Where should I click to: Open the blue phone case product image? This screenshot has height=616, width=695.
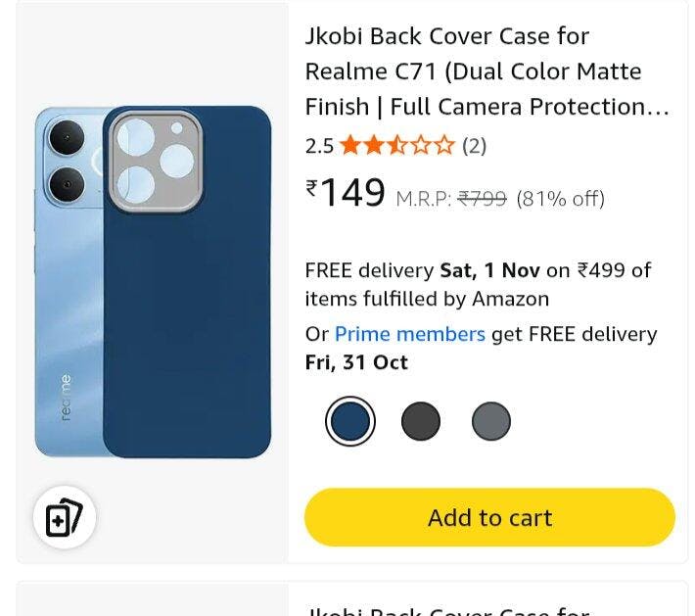[153, 282]
